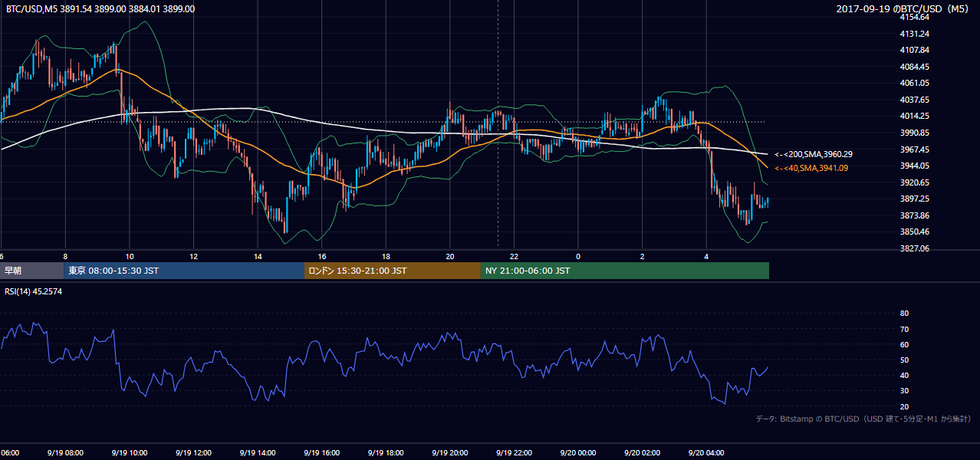Image resolution: width=980 pixels, height=460 pixels.
Task: Click the RSI(14) 45.2574 indicator label
Action: tap(34, 291)
